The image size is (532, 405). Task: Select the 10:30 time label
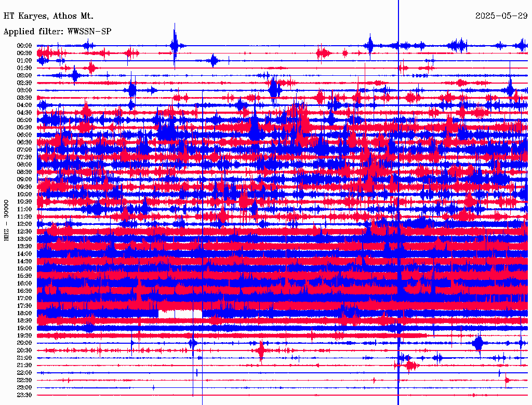(24, 202)
